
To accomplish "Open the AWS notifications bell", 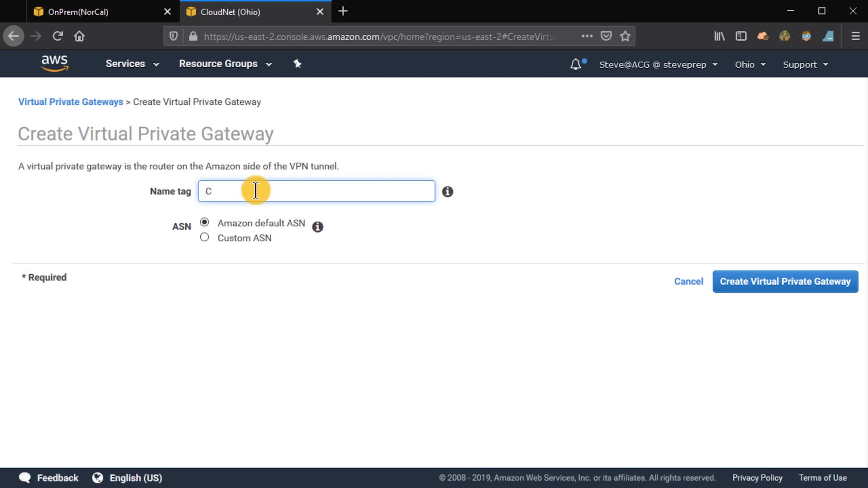I will (576, 65).
